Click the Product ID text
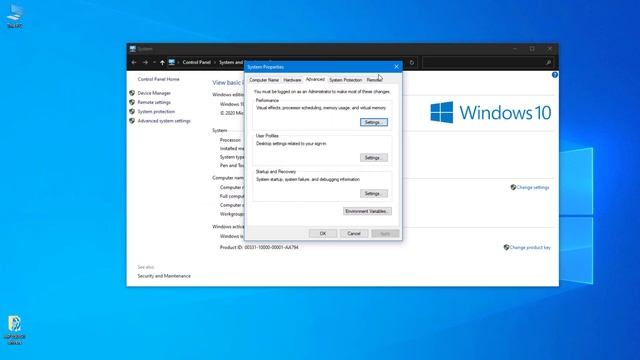The image size is (640, 360). 259,247
